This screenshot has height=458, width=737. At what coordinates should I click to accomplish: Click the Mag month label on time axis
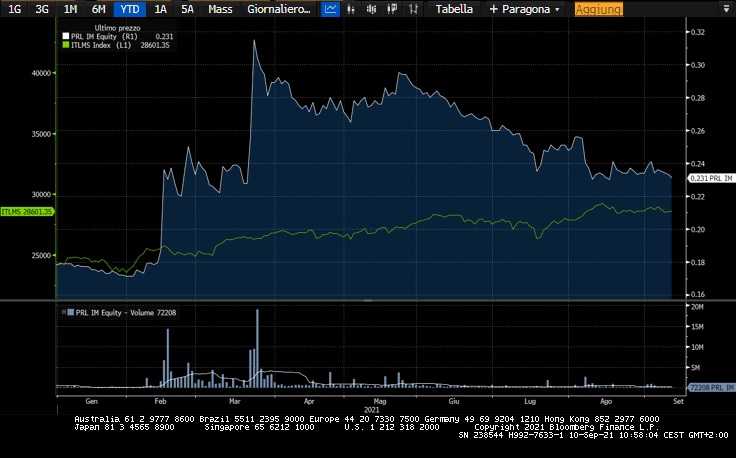(380, 401)
